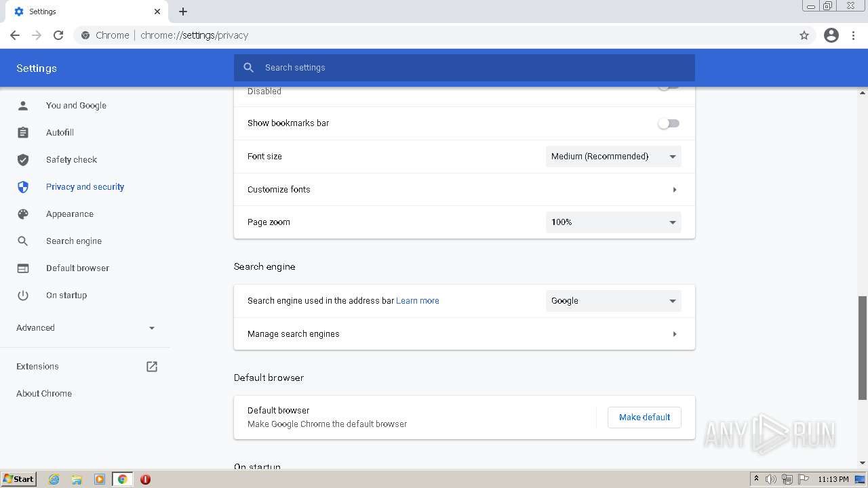Close the Settings tab
Image resolution: width=868 pixels, height=488 pixels.
(x=157, y=12)
